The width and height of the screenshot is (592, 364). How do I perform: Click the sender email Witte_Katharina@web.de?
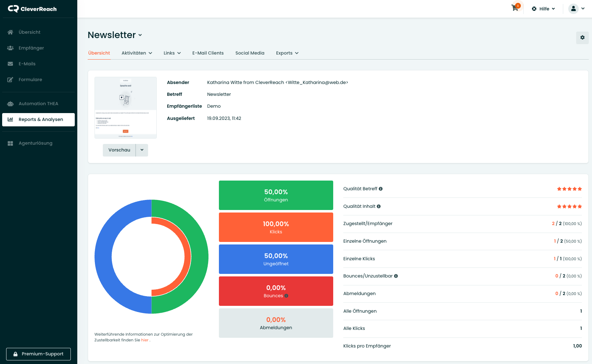pos(317,83)
